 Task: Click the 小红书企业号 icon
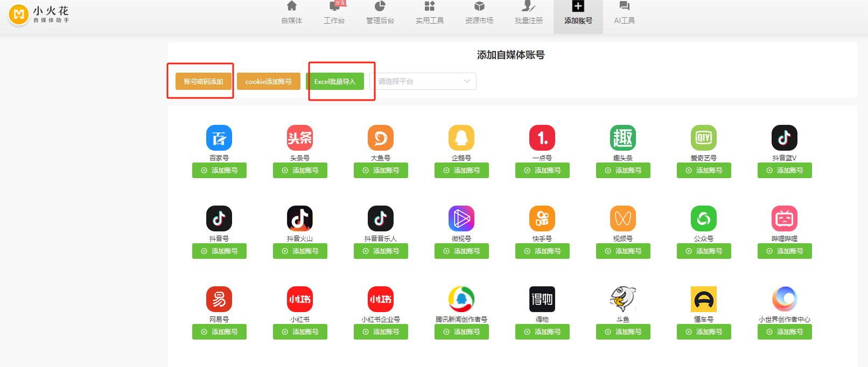tap(381, 299)
